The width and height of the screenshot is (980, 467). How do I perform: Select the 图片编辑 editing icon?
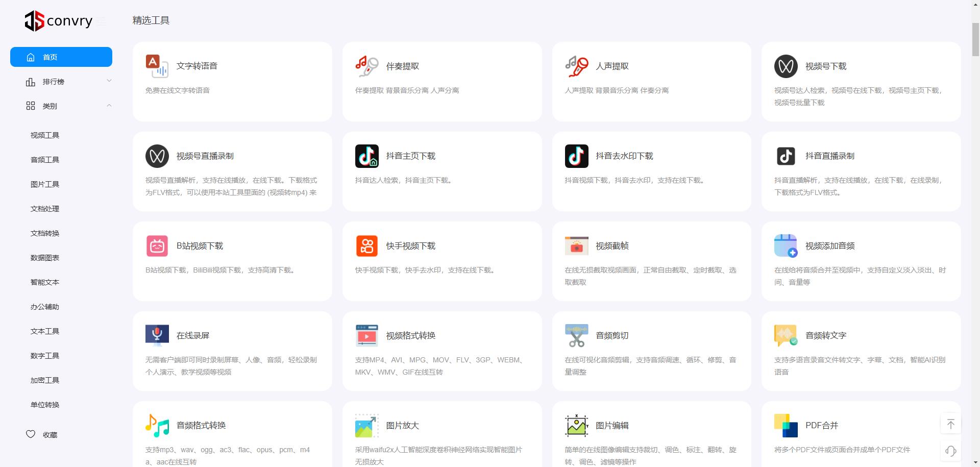576,425
